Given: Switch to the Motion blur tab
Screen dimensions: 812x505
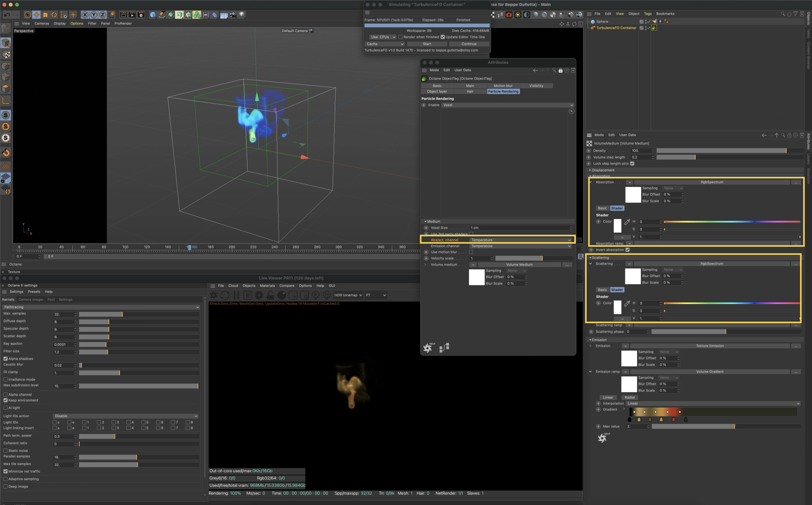Looking at the screenshot, I should click(x=503, y=86).
